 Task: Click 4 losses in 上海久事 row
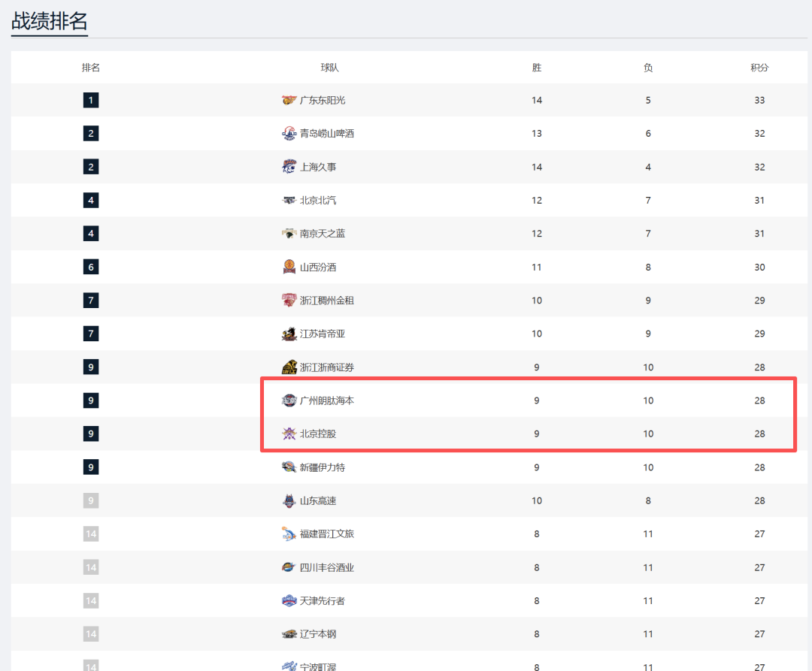click(x=648, y=167)
